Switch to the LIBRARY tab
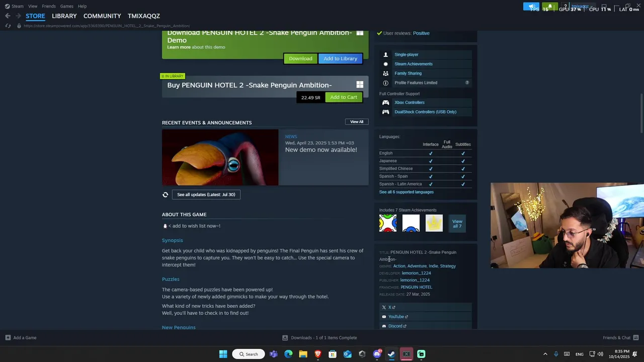644x362 pixels. click(64, 16)
